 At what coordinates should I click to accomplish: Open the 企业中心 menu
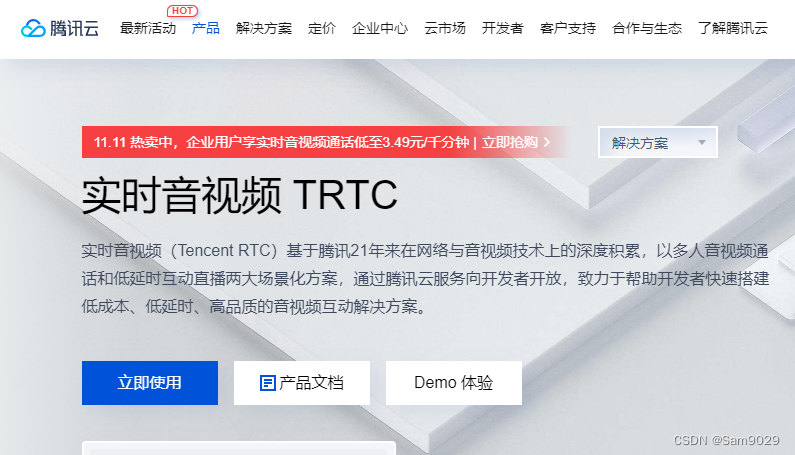[380, 28]
